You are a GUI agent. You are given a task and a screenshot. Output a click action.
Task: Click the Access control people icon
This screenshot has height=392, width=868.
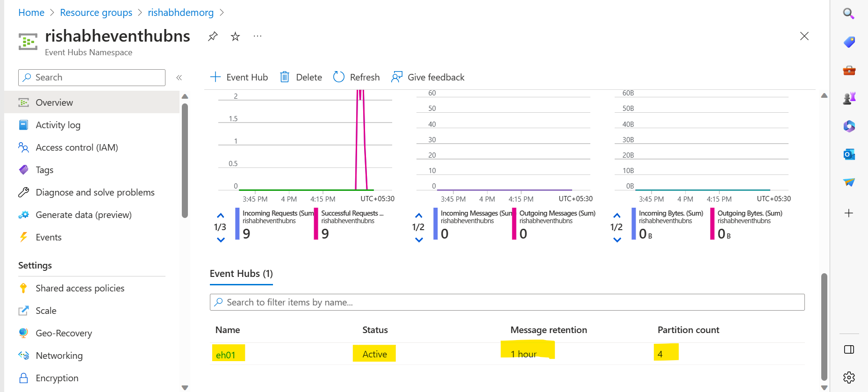coord(23,147)
